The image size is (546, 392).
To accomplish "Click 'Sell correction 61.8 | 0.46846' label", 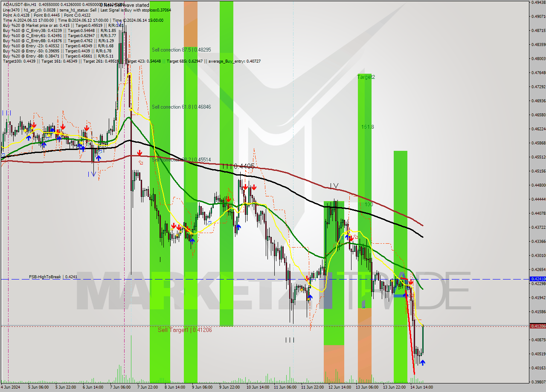I will [181, 107].
